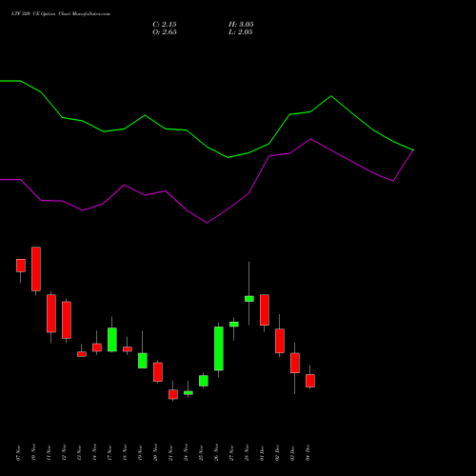476x476 pixels.
Task: Select the close value "C: 2.15"
Action: point(165,25)
